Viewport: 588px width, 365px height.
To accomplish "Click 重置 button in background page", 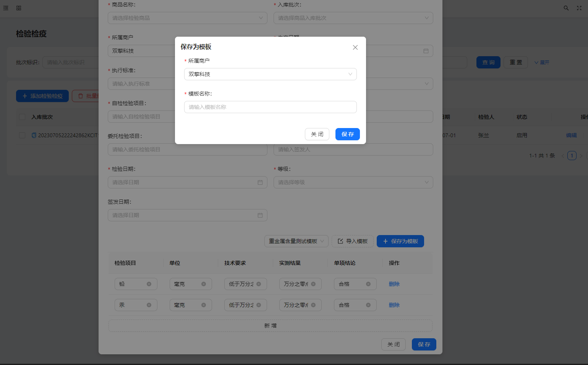I will click(x=516, y=62).
